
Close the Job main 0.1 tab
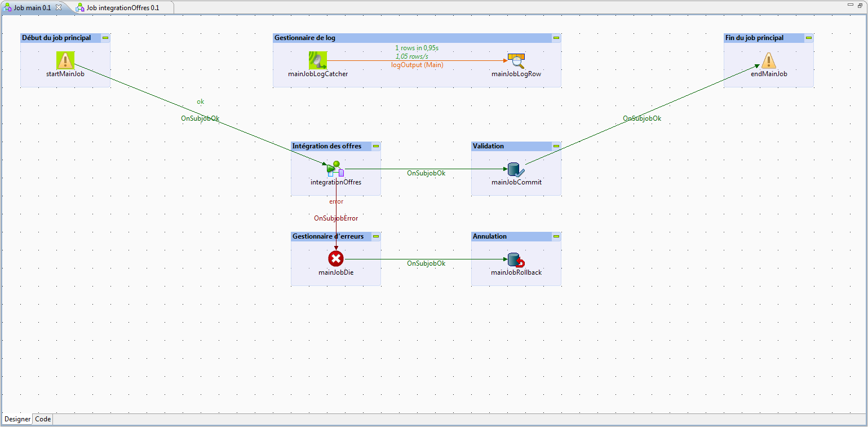coord(59,7)
